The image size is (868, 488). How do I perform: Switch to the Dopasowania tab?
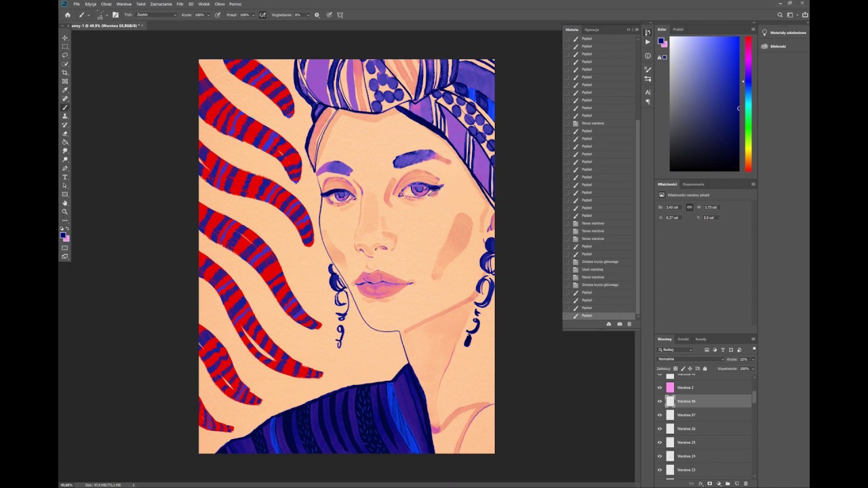click(693, 184)
